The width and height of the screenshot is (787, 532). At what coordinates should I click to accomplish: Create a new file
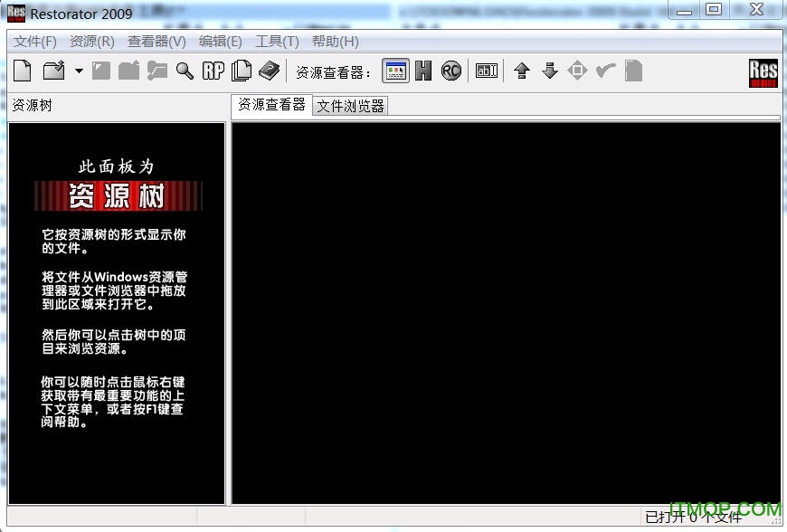tap(22, 71)
